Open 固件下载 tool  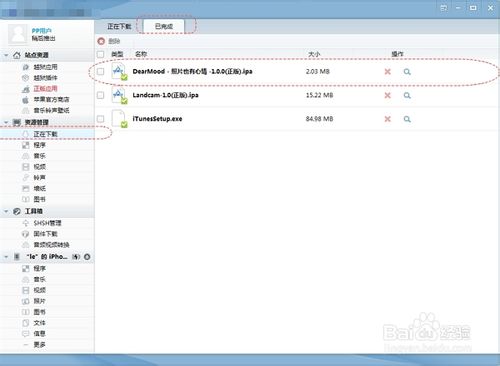[45, 234]
